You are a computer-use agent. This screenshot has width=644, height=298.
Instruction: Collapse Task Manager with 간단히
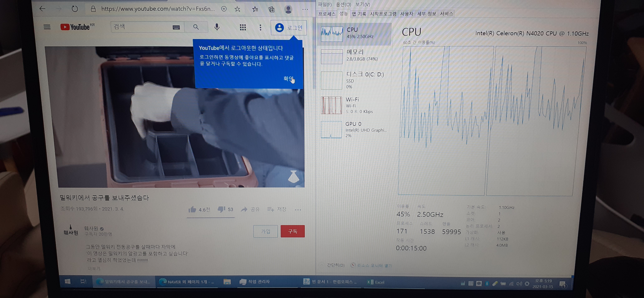click(x=336, y=265)
